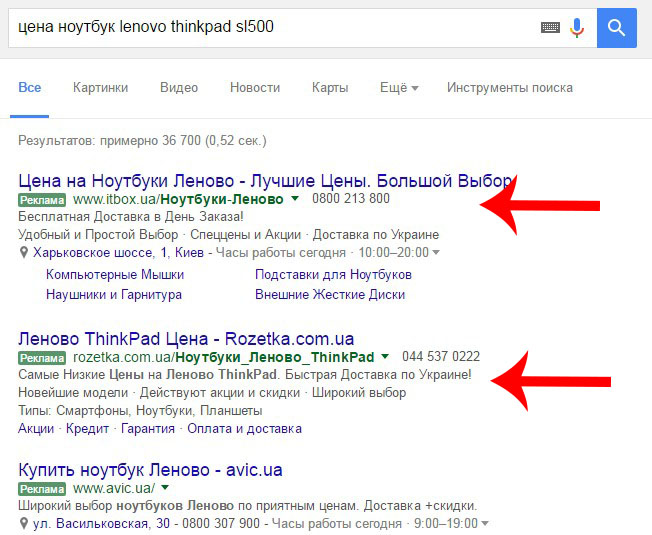Open Оплата и доставка sitelink
Viewport: 652px width, 535px height.
pyautogui.click(x=244, y=429)
